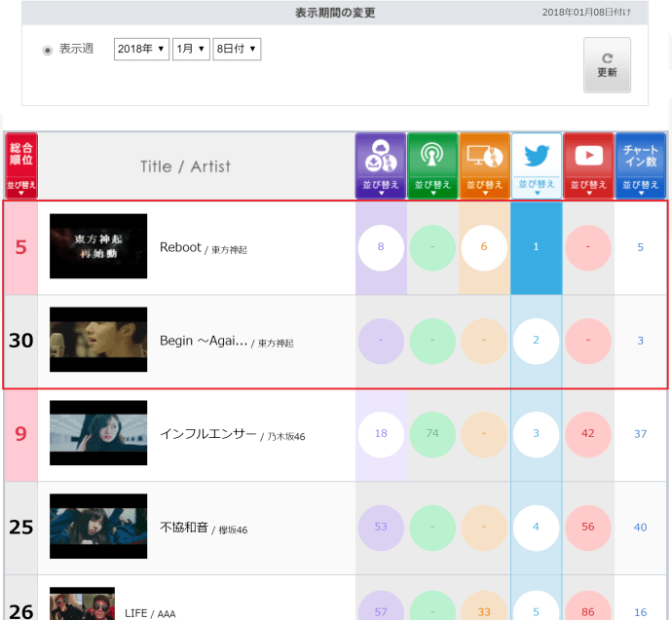Viewport: 672px width, 620px height.
Task: Open the Begin ~Again~ video thumbnail
Action: [98, 340]
